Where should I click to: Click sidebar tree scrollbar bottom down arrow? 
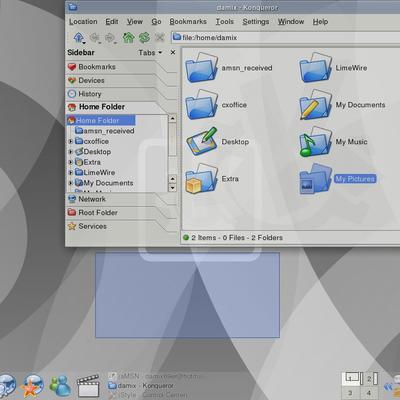pos(172,188)
